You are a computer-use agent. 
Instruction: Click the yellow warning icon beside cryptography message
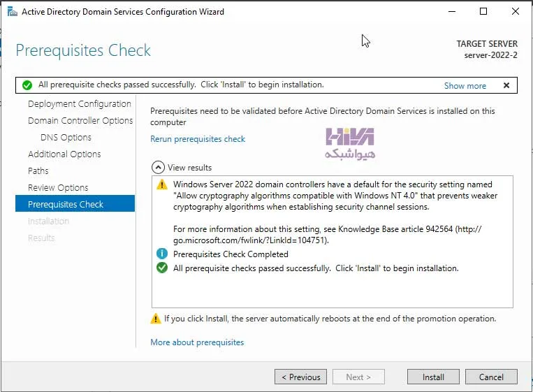(162, 184)
